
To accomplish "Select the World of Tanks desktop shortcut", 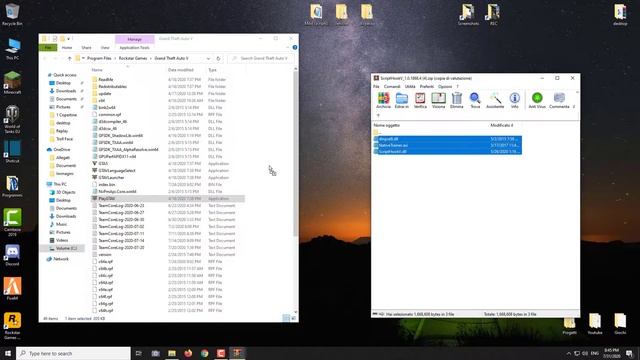I will 12,119.
